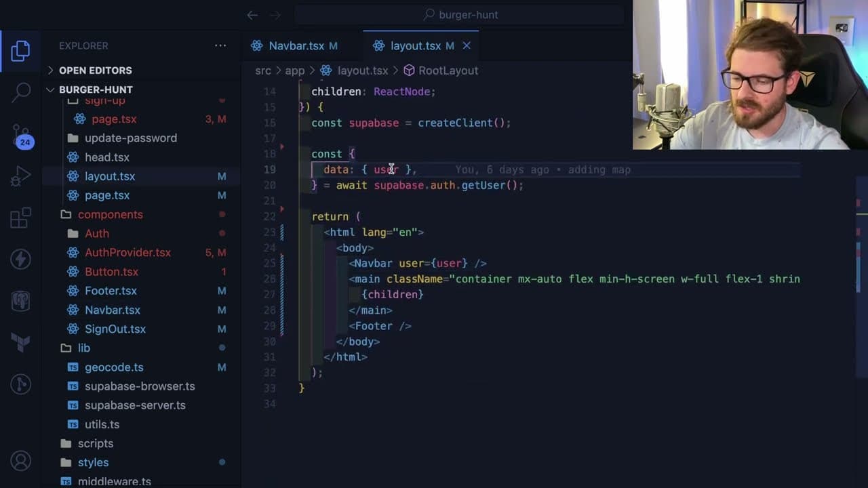Screen dimensions: 868x488
Task: Open the circular git graph icon in activity bar
Action: pyautogui.click(x=21, y=384)
